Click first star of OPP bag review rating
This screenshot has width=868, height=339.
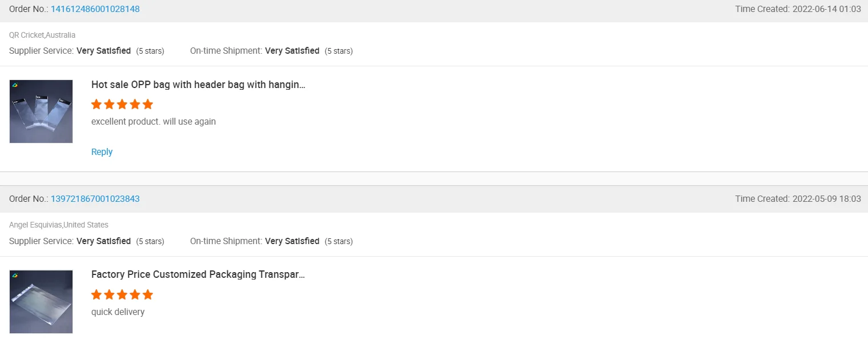pos(97,105)
